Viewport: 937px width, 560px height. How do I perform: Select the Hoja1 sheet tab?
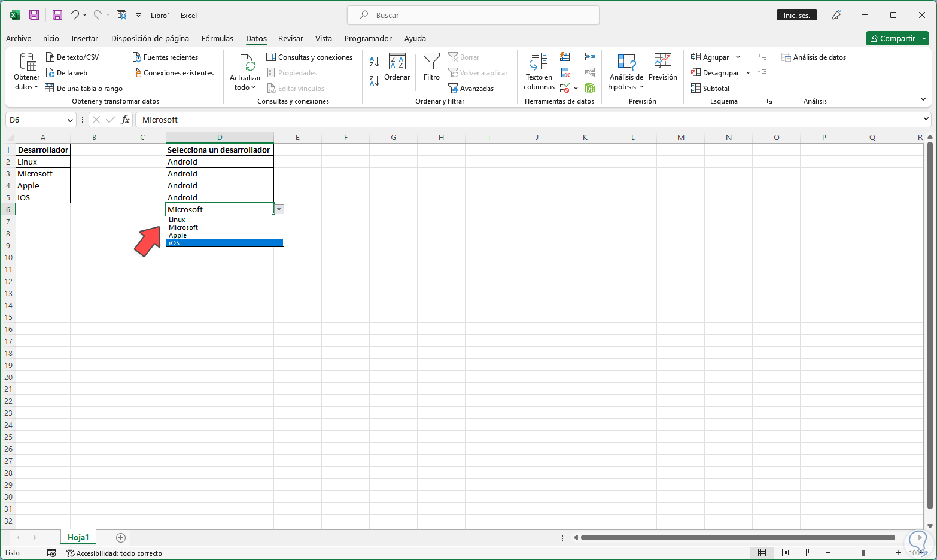(78, 538)
